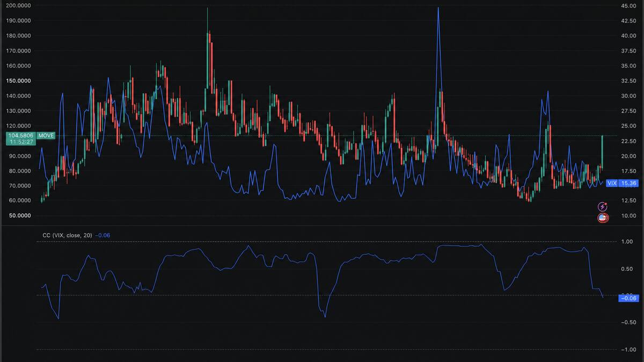Click the 200.0000 left price scale value
Viewport: 644px width, 362px height.
coord(17,6)
